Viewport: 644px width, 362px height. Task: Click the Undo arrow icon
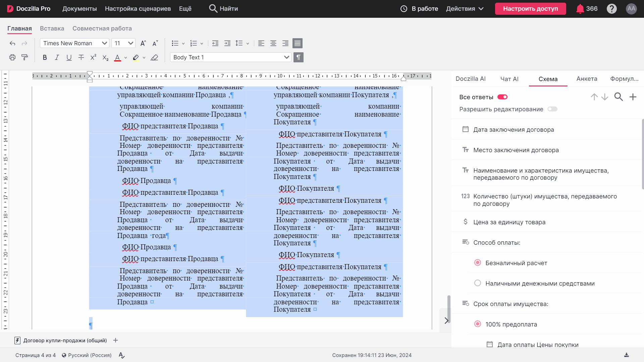tap(12, 43)
